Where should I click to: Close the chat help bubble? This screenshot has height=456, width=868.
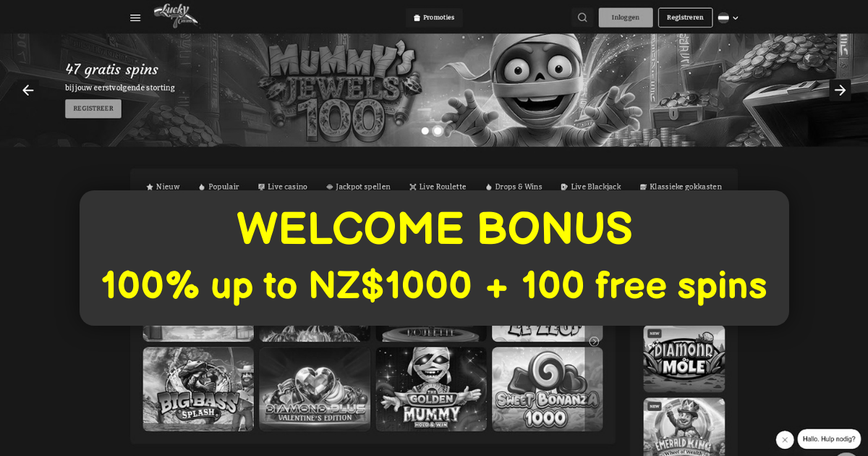coord(785,439)
